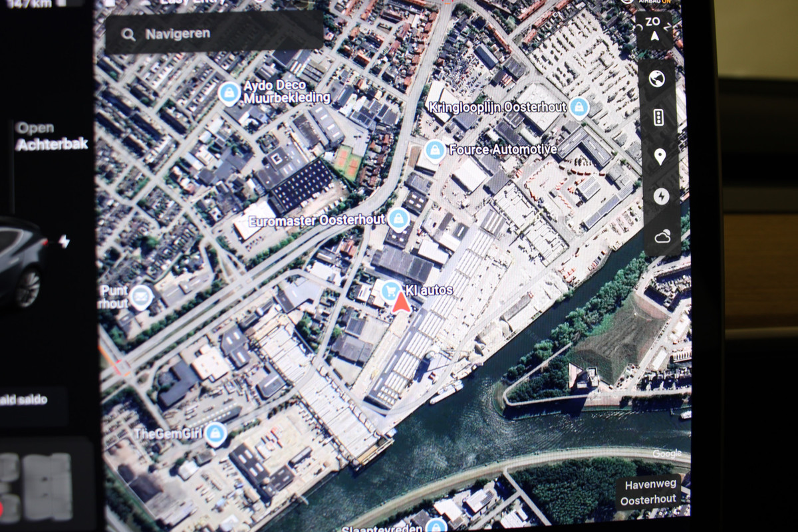Tap the charging bolt beside the car

point(64,241)
